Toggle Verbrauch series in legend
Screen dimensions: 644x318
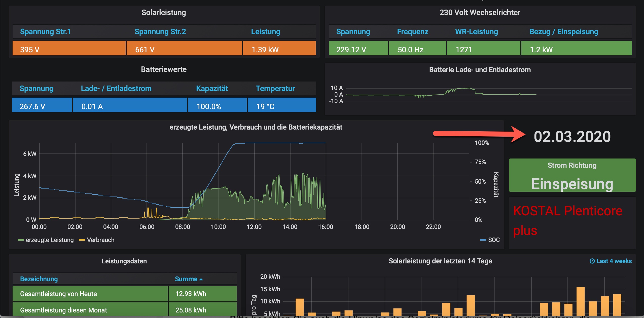click(100, 240)
